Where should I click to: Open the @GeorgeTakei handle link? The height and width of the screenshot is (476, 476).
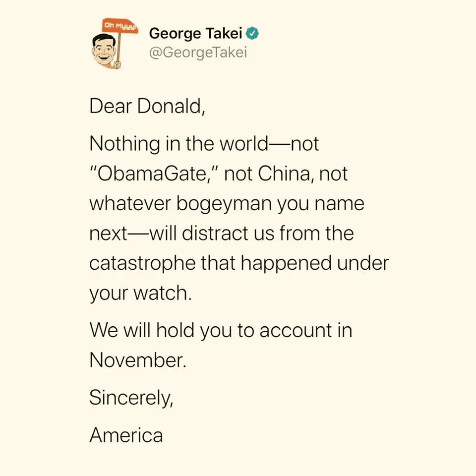point(198,52)
